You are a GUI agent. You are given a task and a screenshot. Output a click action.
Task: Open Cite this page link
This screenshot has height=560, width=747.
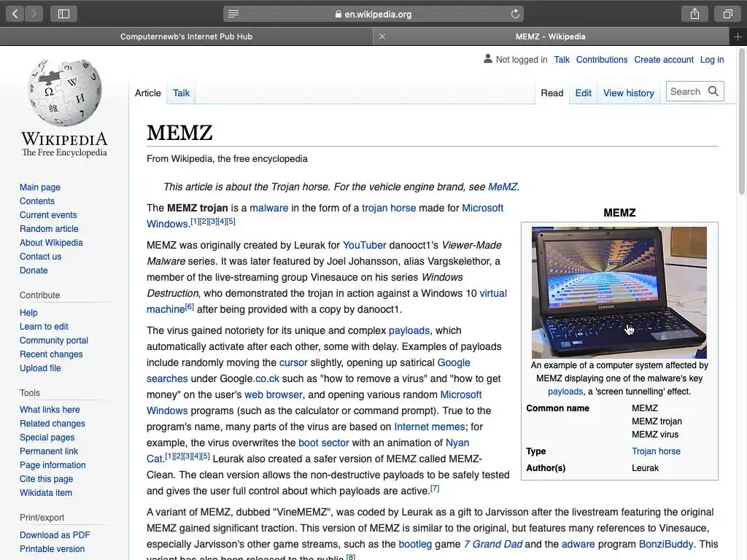[x=46, y=478]
